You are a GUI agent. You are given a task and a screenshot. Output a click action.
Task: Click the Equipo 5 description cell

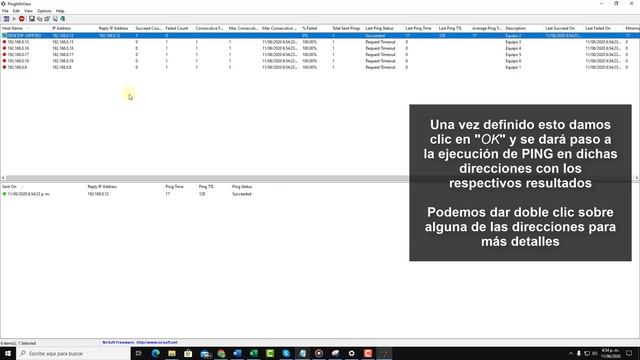513,54
